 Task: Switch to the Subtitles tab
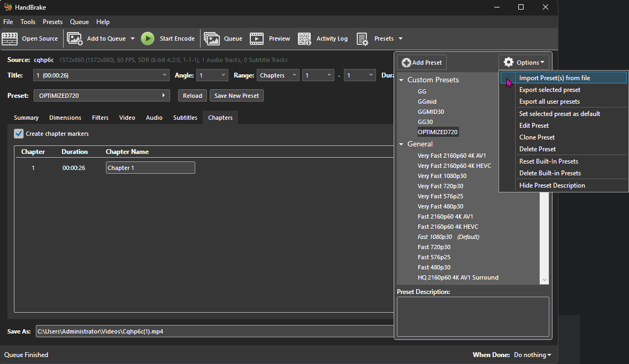click(185, 118)
